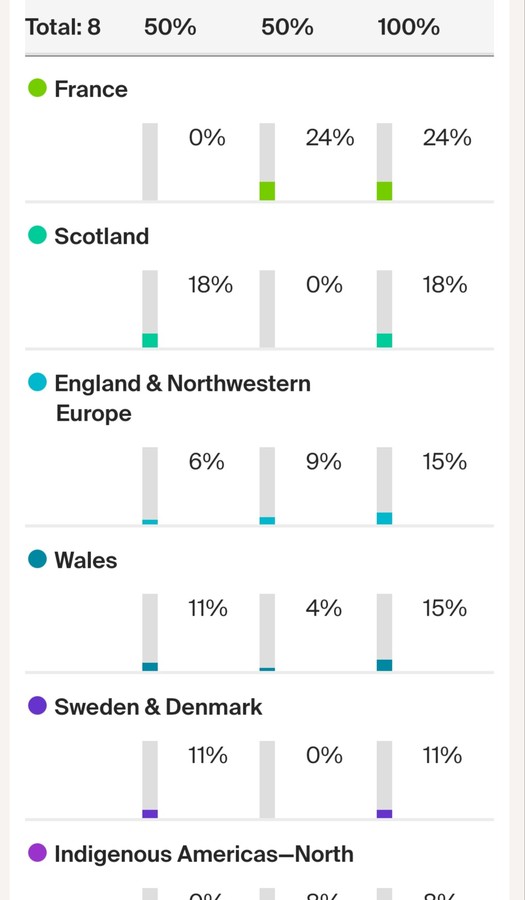Open the Scotland region label
Image resolution: width=525 pixels, height=900 pixels.
coord(102,236)
